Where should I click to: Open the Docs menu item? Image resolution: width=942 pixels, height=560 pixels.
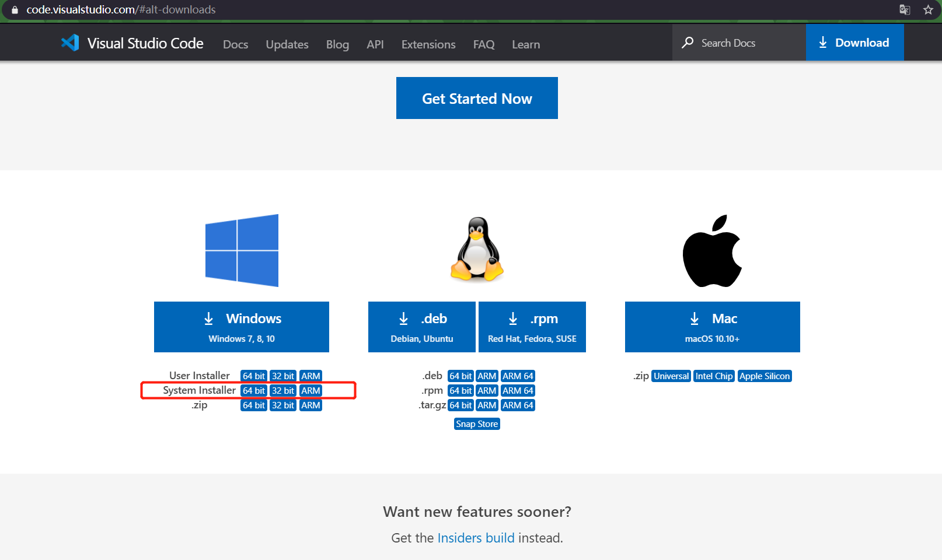point(235,44)
